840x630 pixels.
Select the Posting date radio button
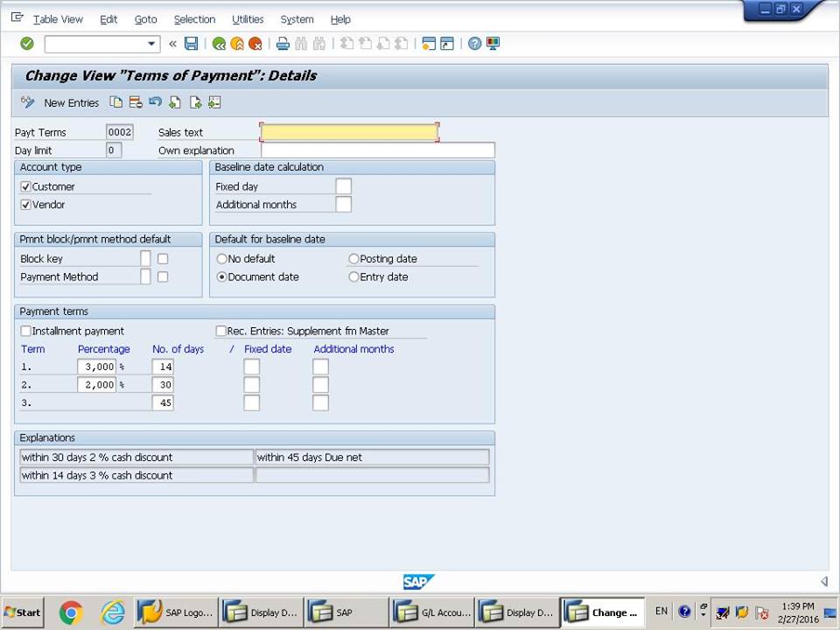(x=353, y=259)
